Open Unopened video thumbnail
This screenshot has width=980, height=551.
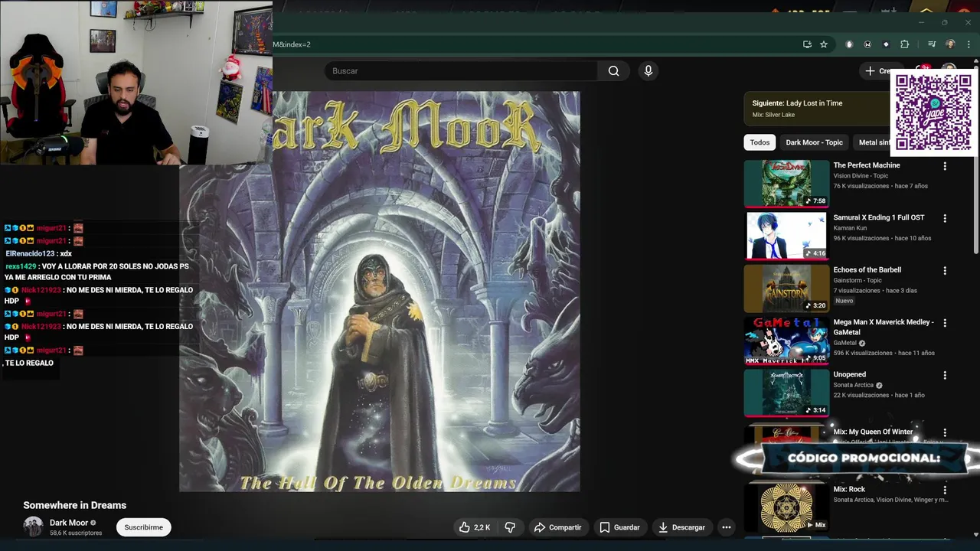(x=786, y=393)
